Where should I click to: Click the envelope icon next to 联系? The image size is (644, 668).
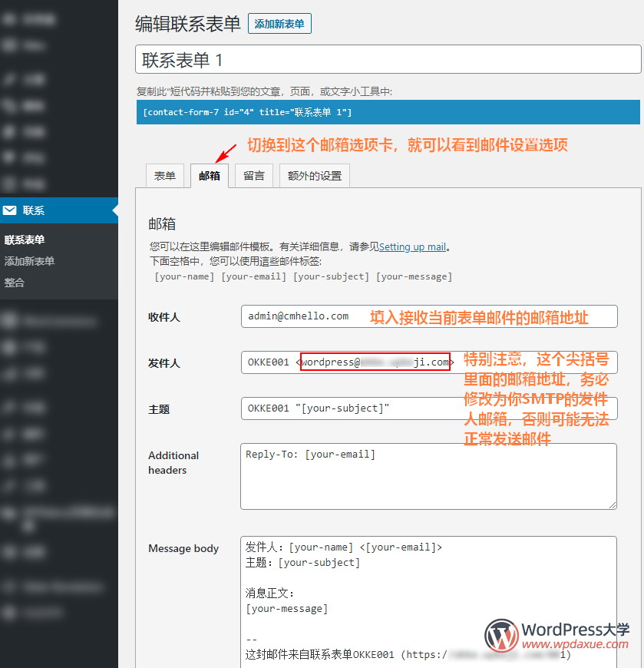tap(9, 210)
